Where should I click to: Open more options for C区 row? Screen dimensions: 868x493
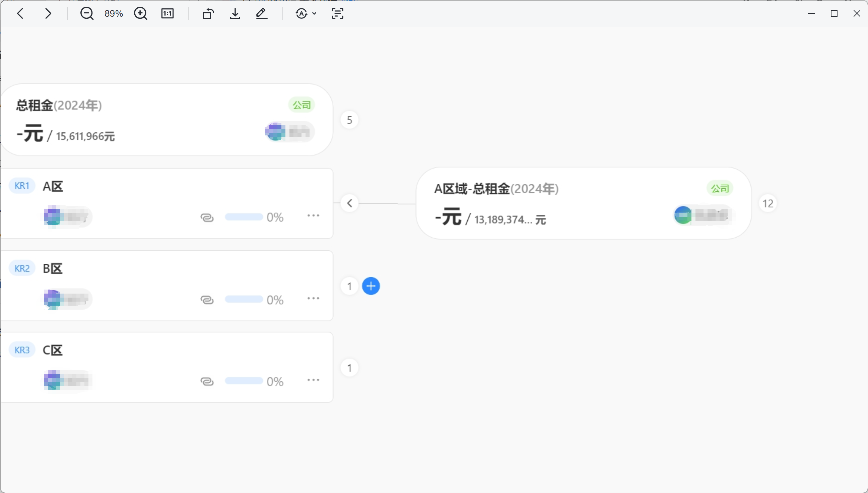coord(313,380)
